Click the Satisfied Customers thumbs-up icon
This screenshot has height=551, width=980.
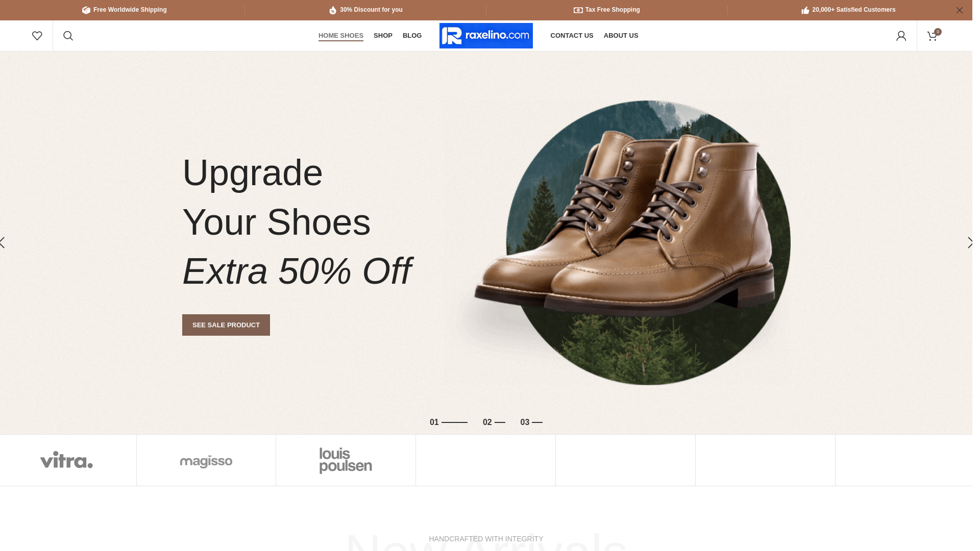tap(805, 10)
